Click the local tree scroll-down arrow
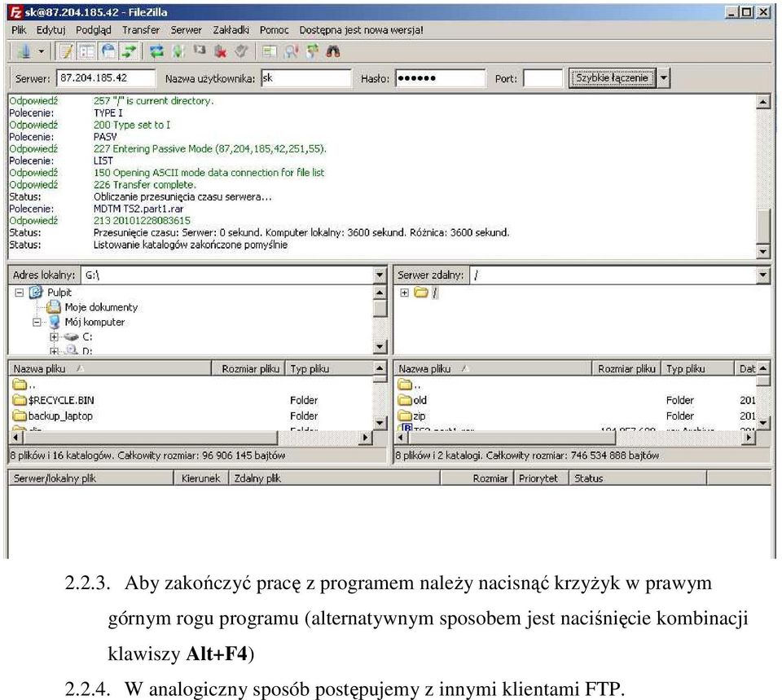782x700 pixels. point(380,346)
